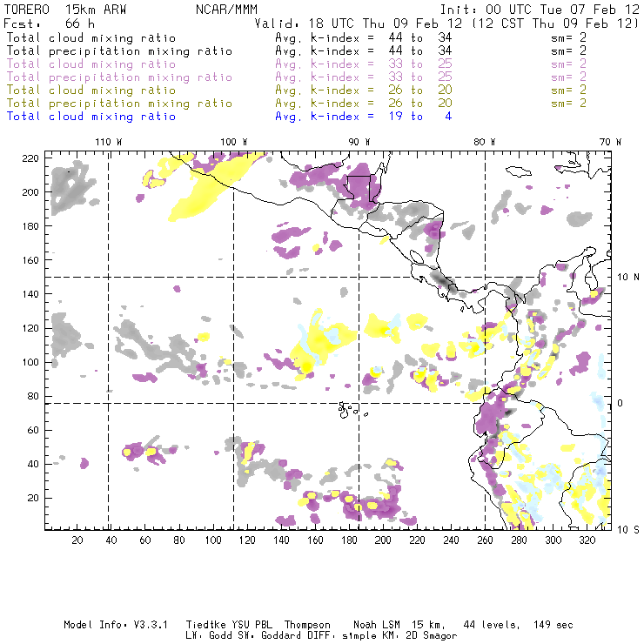
Task: Click the blue "Total cloud mixing ratio" legend line
Action: 91,117
